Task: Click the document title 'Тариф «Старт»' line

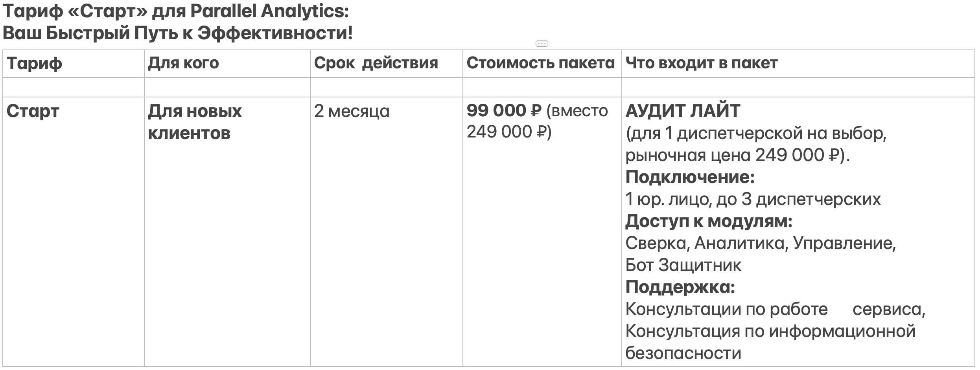Action: [176, 11]
